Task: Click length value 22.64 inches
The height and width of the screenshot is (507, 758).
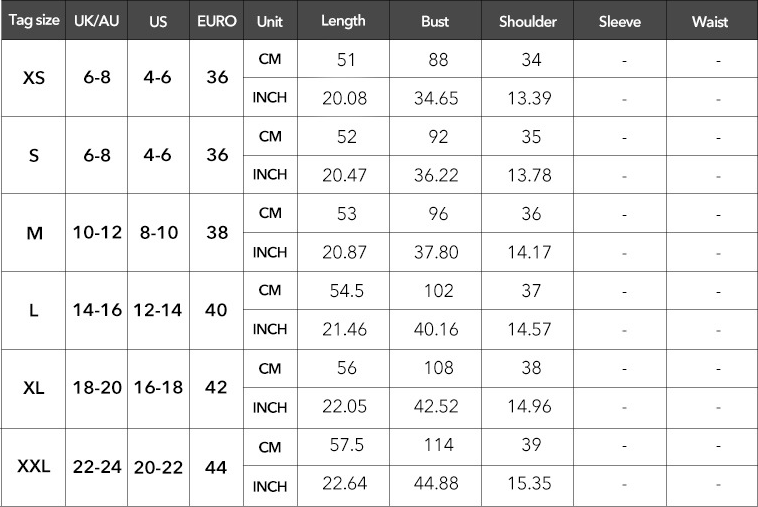Action: coord(344,483)
